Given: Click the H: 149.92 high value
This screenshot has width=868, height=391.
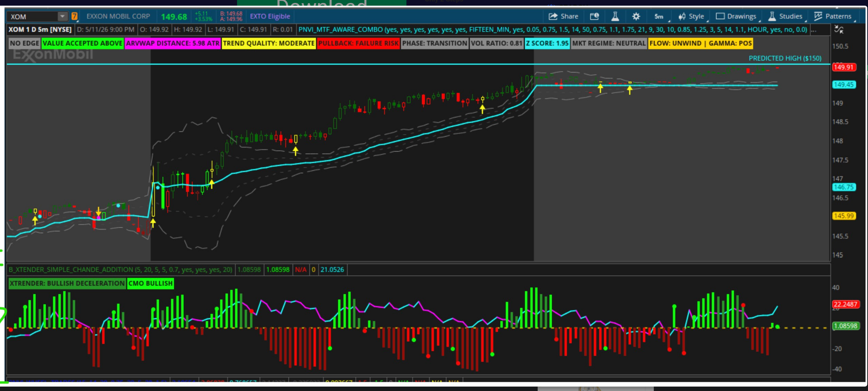Looking at the screenshot, I should coord(188,30).
